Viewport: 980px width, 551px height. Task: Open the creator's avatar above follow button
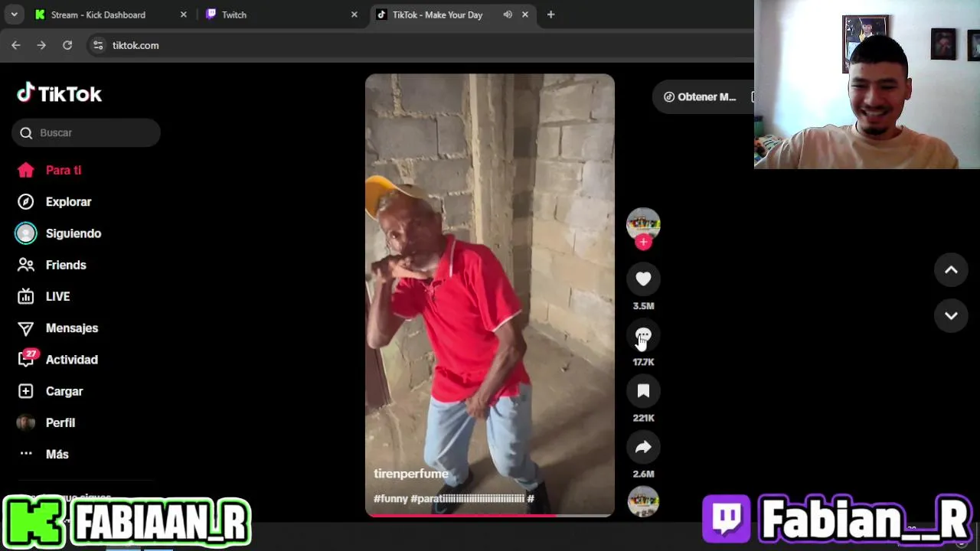point(643,223)
